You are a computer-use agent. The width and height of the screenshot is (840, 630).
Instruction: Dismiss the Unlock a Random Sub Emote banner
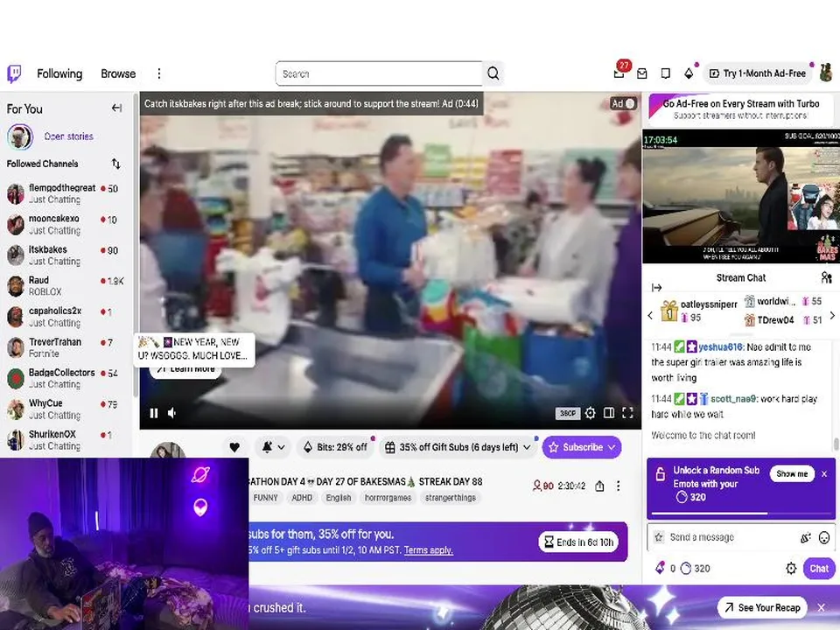tap(824, 474)
